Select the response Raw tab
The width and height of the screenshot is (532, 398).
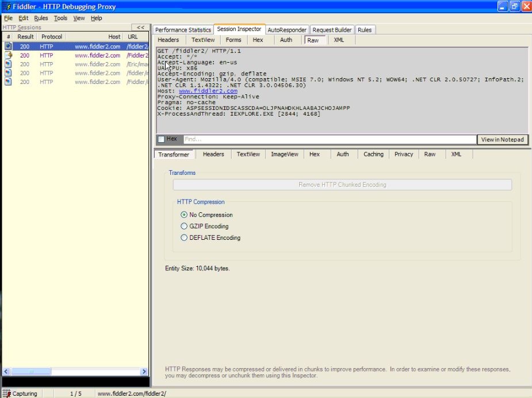point(430,154)
